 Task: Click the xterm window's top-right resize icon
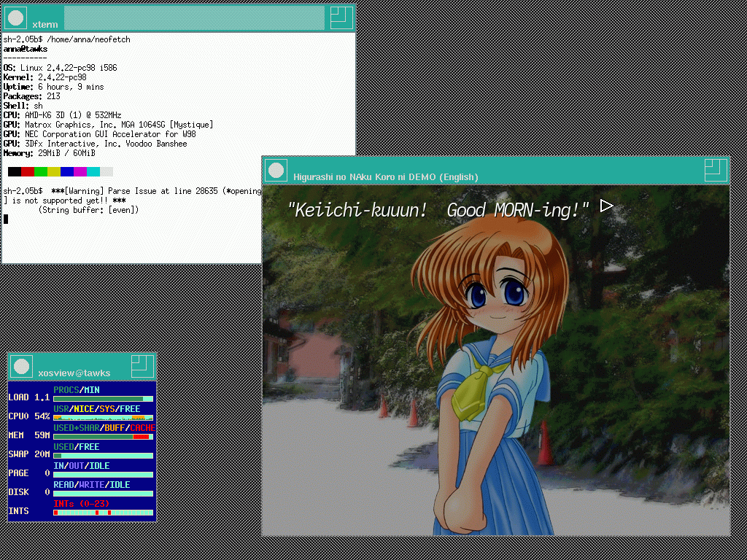341,18
